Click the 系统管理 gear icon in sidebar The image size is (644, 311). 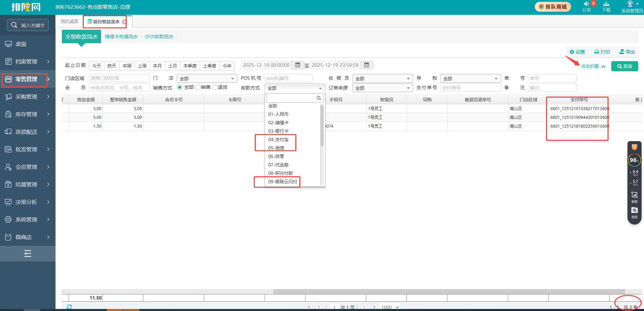pos(8,219)
